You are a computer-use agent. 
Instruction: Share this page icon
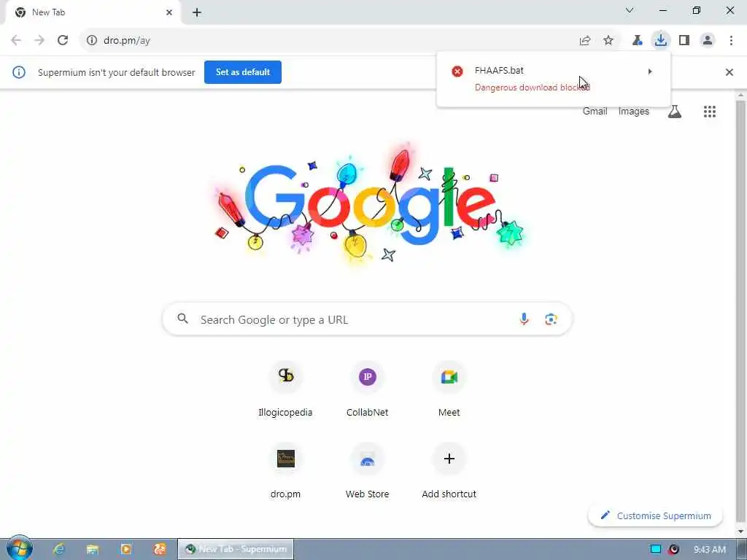pos(585,41)
